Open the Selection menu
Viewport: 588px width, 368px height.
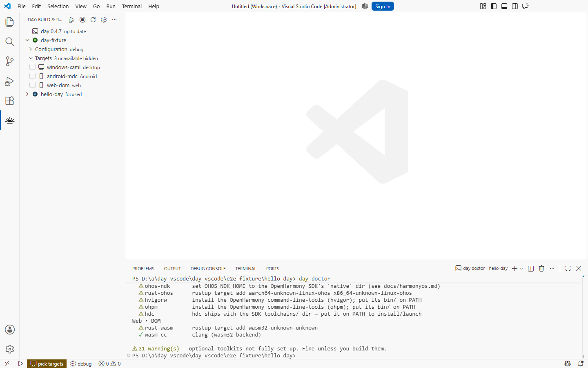click(58, 6)
